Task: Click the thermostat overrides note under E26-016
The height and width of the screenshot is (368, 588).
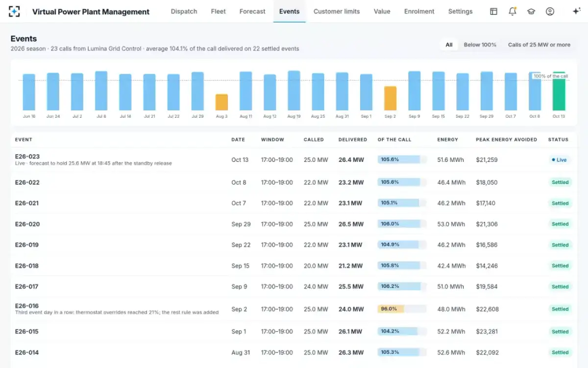Action: click(x=117, y=312)
